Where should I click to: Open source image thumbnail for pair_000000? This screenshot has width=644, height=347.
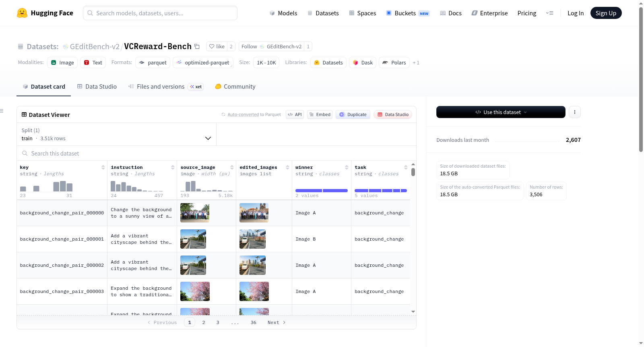195,213
